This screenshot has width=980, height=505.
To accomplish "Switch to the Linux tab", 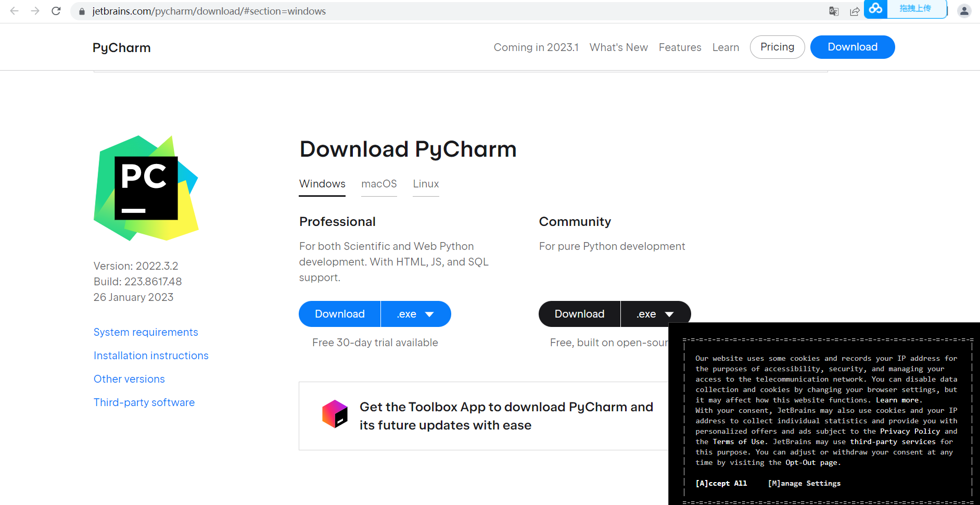I will pyautogui.click(x=426, y=184).
